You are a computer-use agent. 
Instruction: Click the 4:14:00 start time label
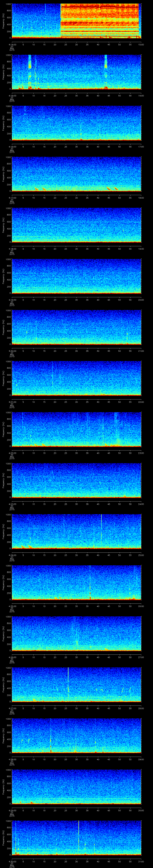[x=12, y=44]
